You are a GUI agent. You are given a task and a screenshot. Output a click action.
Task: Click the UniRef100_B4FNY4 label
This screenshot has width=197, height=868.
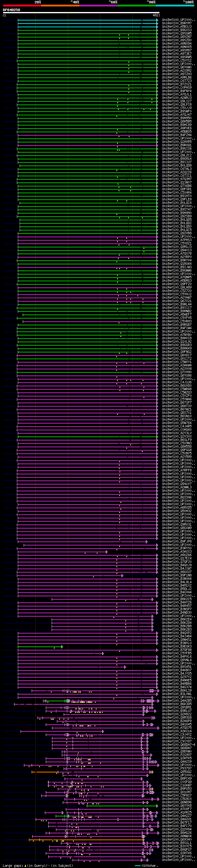177,91
